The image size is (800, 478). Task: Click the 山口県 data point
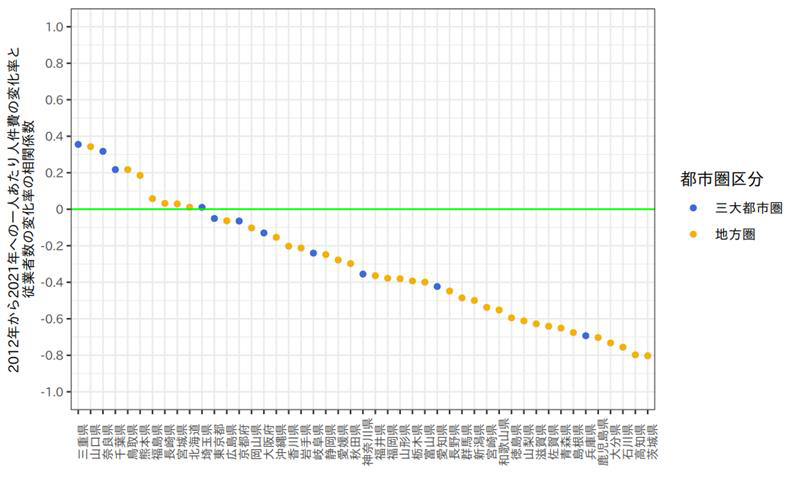[x=90, y=147]
